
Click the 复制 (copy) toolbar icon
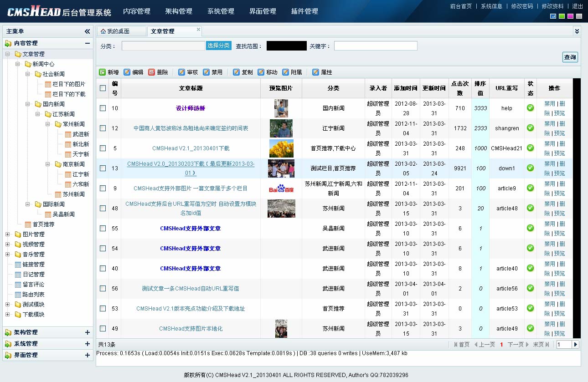tap(236, 72)
